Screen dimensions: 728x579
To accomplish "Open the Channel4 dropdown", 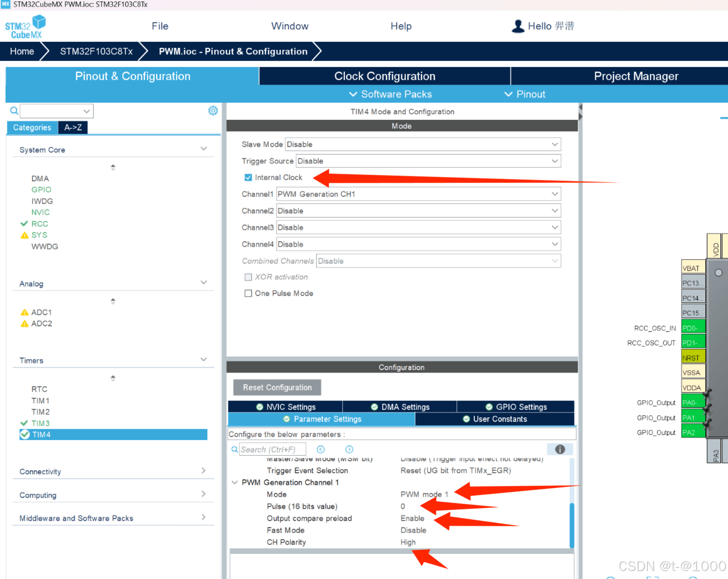I will tap(419, 244).
